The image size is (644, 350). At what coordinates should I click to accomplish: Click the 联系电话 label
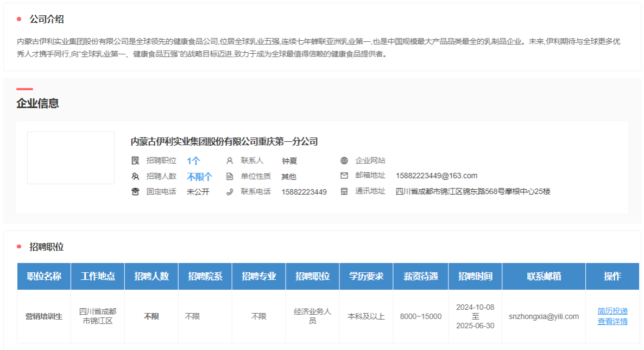tap(255, 192)
